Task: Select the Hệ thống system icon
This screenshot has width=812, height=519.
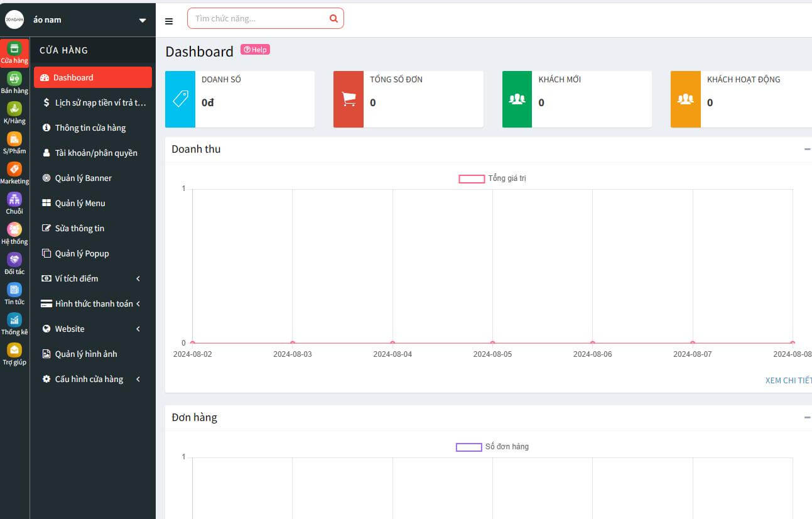Action: [x=14, y=233]
